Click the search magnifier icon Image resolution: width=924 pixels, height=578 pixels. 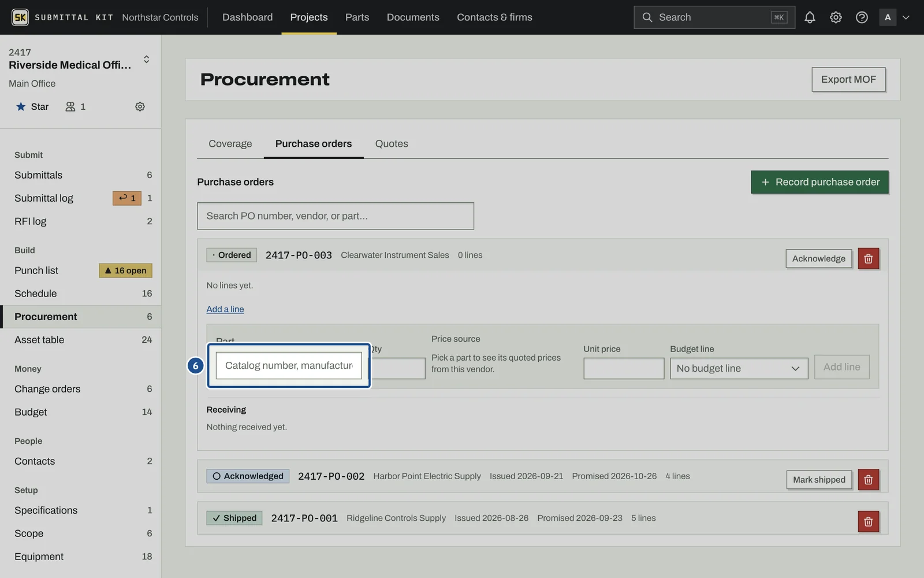point(647,17)
